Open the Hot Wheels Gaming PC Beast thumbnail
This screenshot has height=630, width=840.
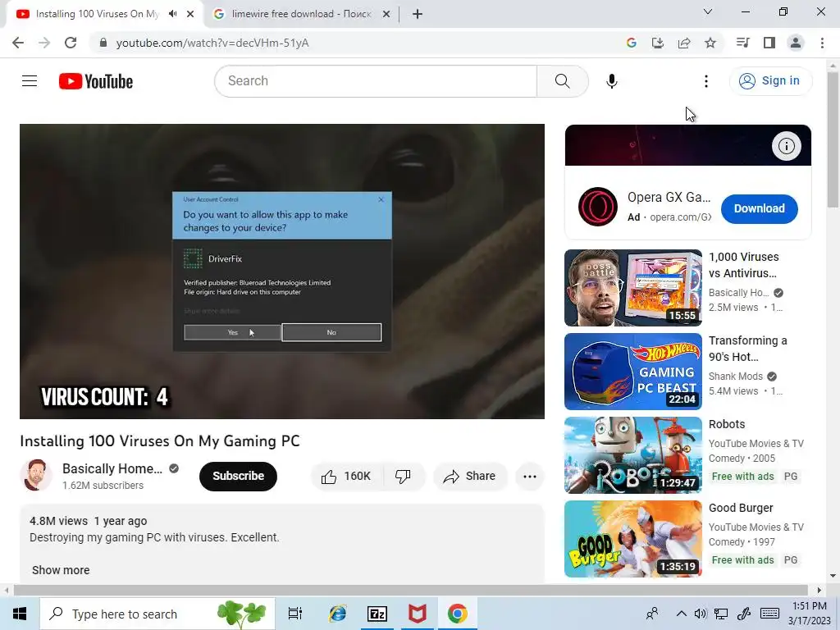tap(633, 372)
